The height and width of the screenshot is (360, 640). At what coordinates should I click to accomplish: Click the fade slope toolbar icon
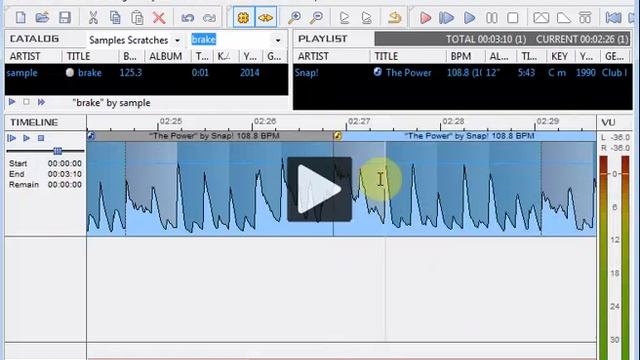[x=563, y=18]
